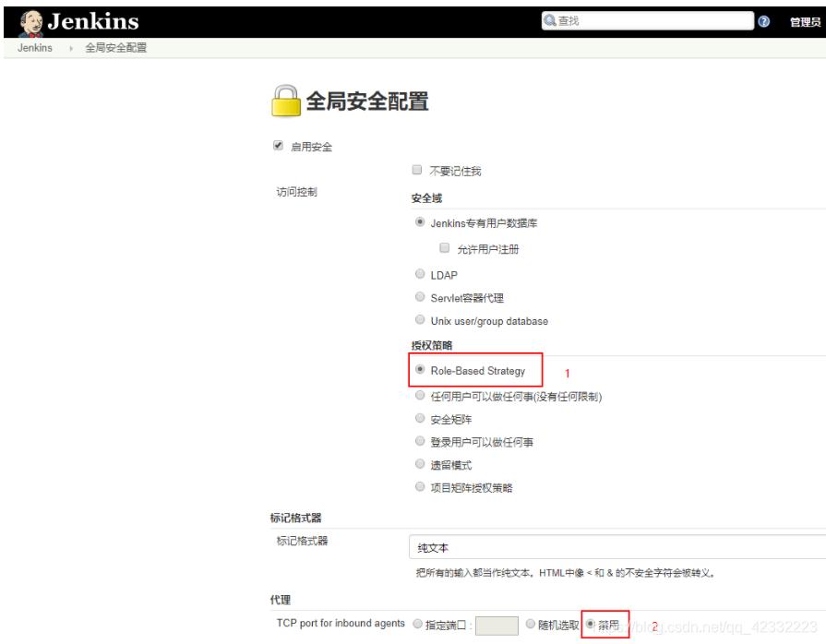Viewport: 826px width, 644px height.
Task: Toggle the 允许用户注册 checkbox
Action: (445, 247)
